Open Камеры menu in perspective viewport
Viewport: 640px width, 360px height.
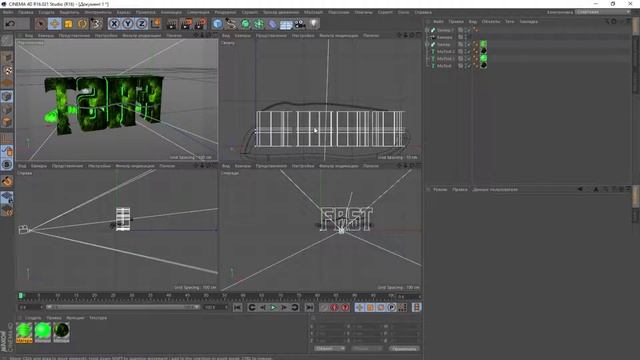pyautogui.click(x=46, y=36)
